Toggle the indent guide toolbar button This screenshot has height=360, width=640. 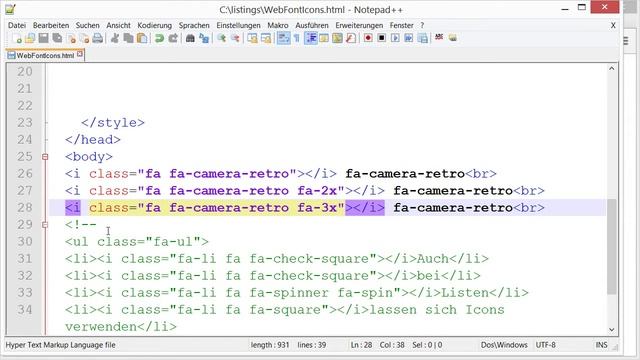click(x=311, y=38)
